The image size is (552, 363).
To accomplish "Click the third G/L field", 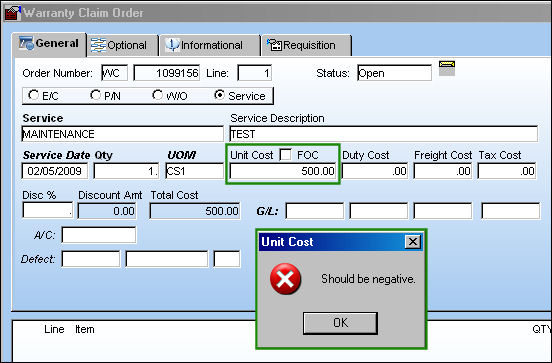I will pyautogui.click(x=443, y=211).
